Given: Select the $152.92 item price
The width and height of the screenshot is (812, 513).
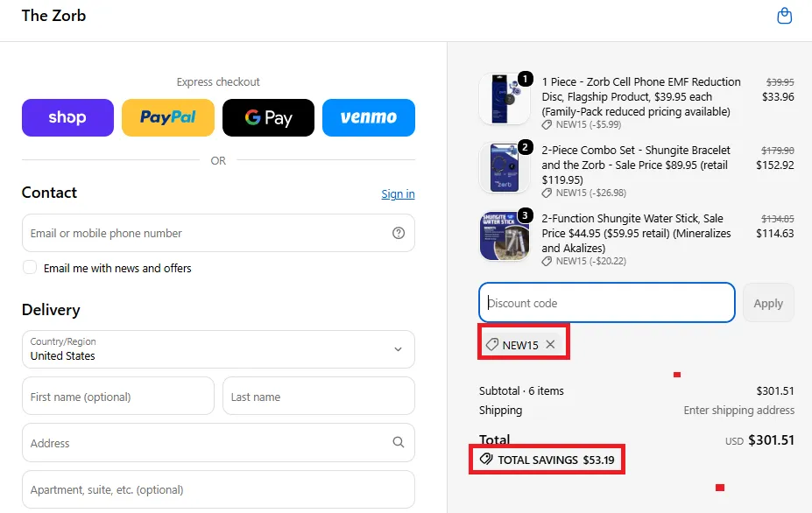Looking at the screenshot, I should click(775, 165).
